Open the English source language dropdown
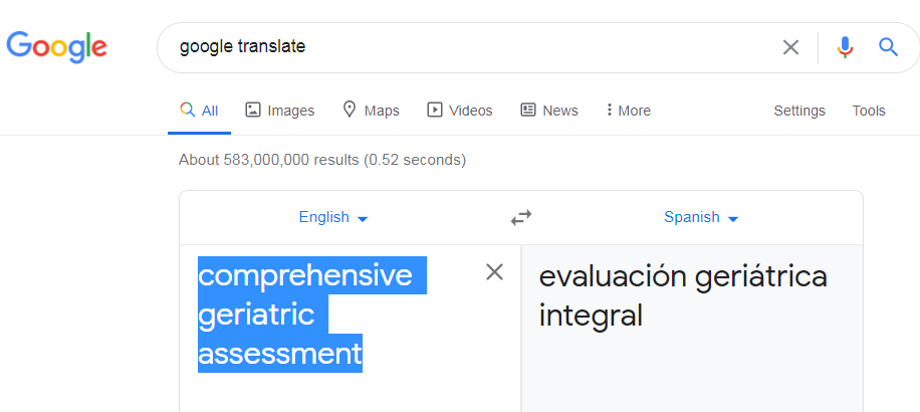Screen dimensions: 920x412 [x=333, y=217]
